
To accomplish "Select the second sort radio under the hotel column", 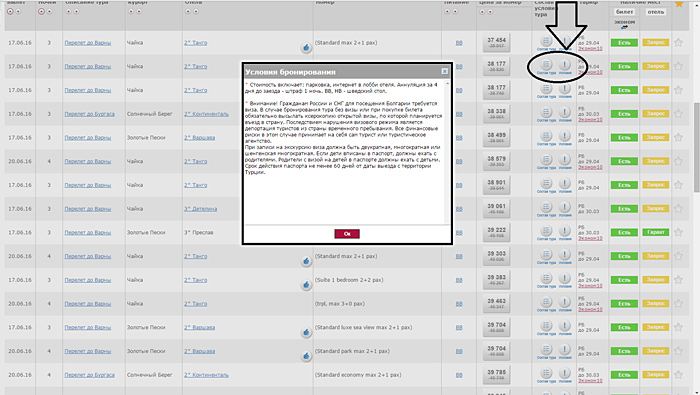I will [x=196, y=12].
